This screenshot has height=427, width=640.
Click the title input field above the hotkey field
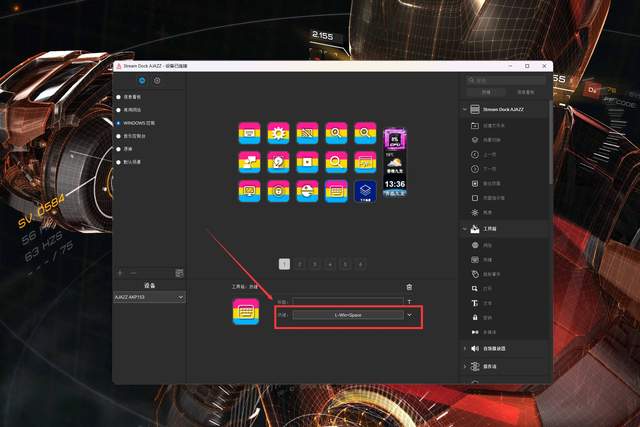(348, 302)
